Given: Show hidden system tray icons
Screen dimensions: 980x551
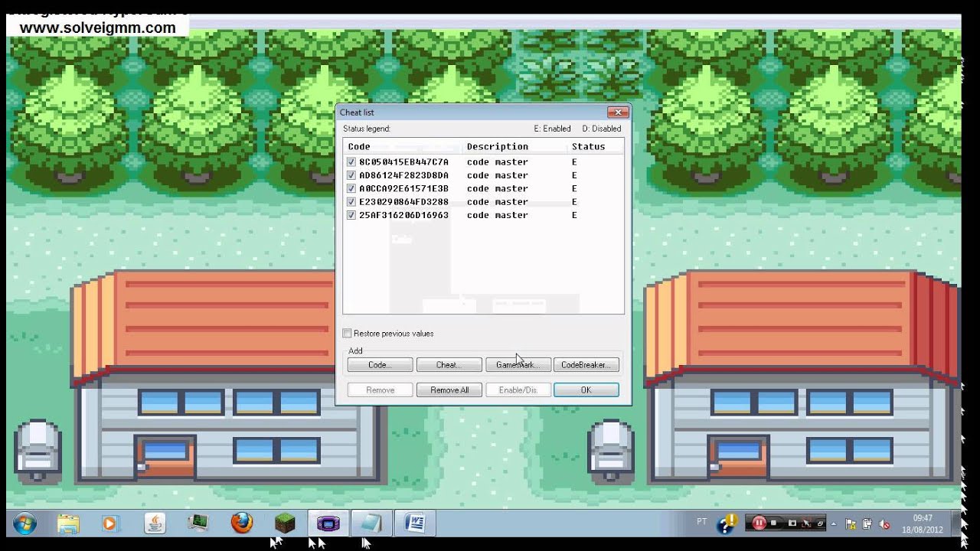Looking at the screenshot, I should pos(834,524).
